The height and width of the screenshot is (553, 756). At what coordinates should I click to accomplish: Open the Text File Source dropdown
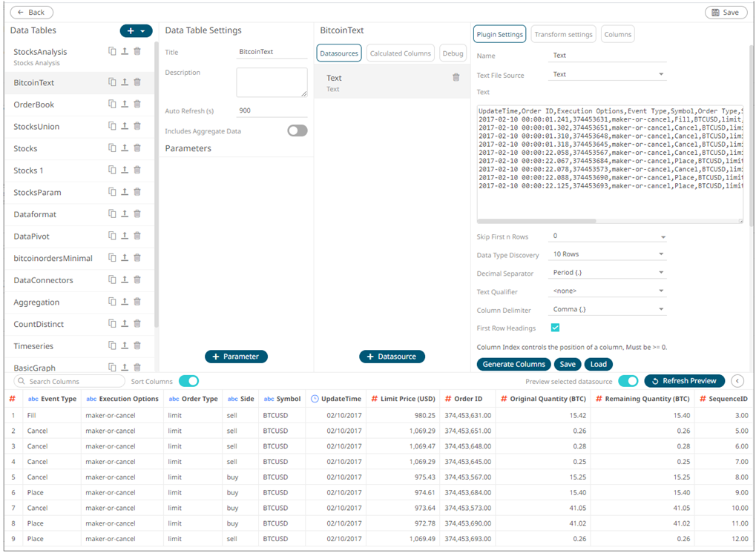(x=608, y=74)
